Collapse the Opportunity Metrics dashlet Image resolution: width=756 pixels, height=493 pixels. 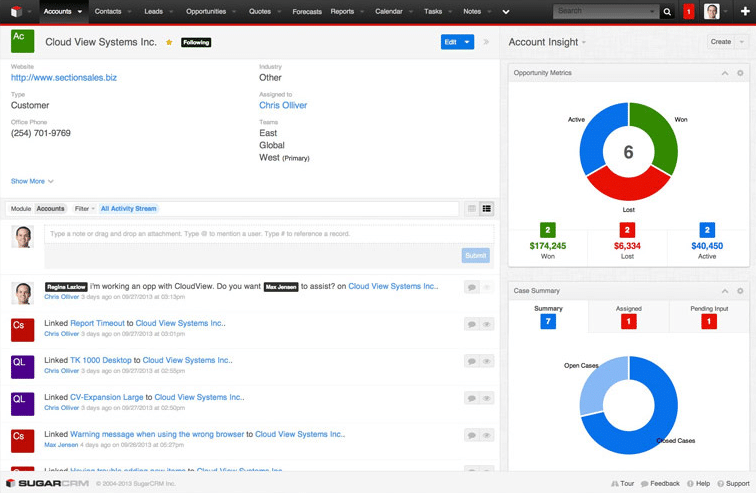tap(725, 73)
